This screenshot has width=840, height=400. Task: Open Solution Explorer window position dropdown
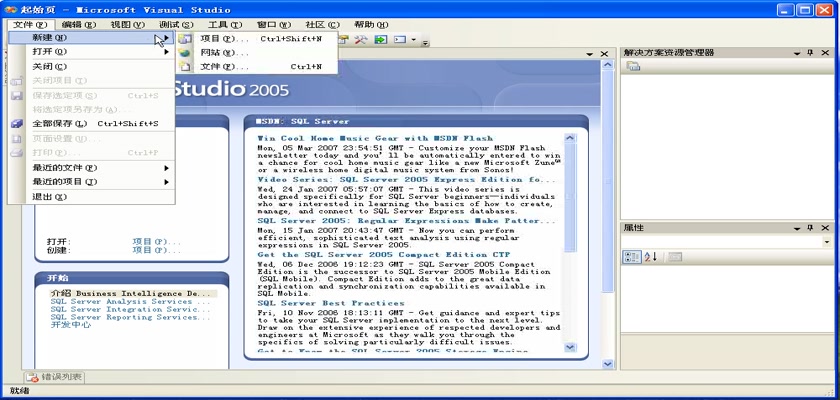coord(797,53)
